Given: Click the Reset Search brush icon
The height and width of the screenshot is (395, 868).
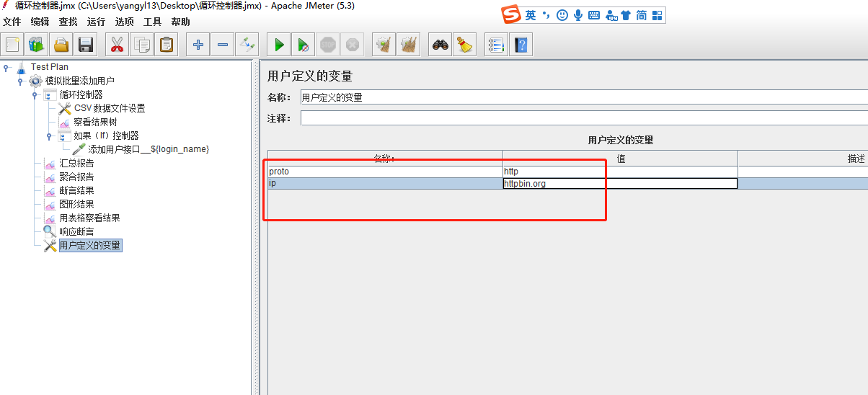Looking at the screenshot, I should coord(465,45).
